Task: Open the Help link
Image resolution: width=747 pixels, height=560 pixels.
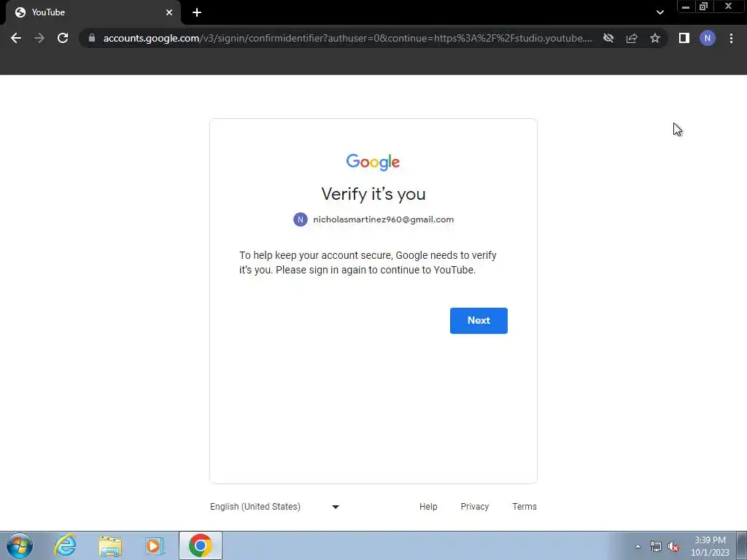Action: pyautogui.click(x=427, y=507)
